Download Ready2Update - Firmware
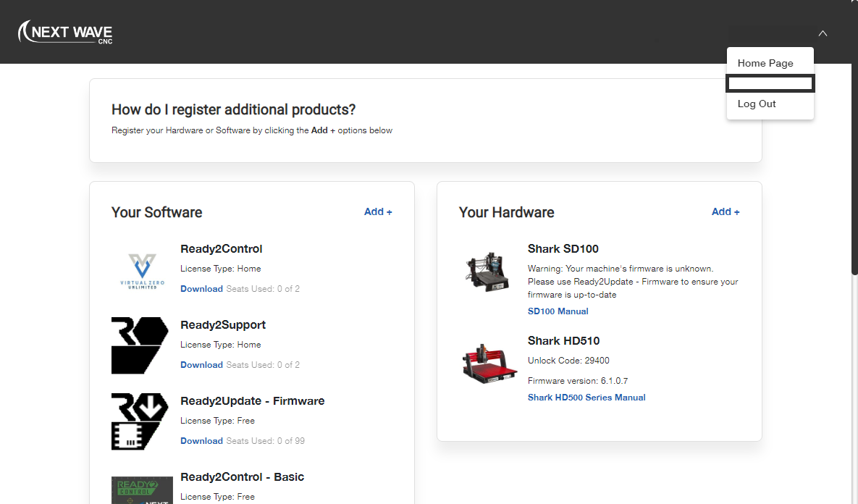The height and width of the screenshot is (504, 858). [x=201, y=441]
